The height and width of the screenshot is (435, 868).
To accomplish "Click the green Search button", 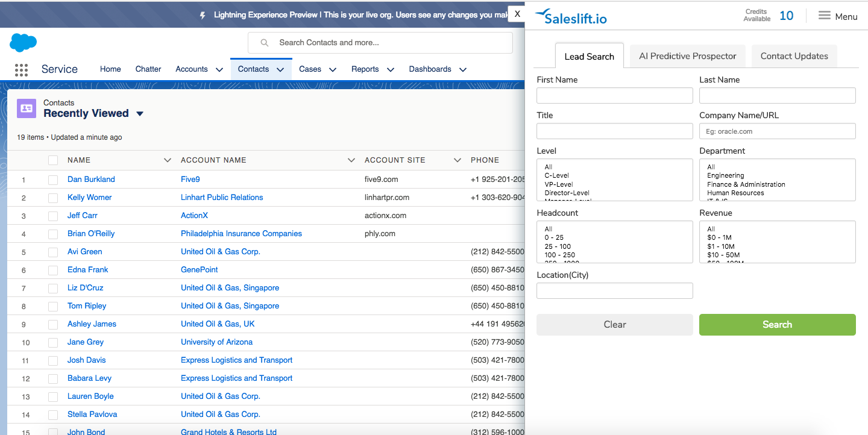I will tap(777, 324).
